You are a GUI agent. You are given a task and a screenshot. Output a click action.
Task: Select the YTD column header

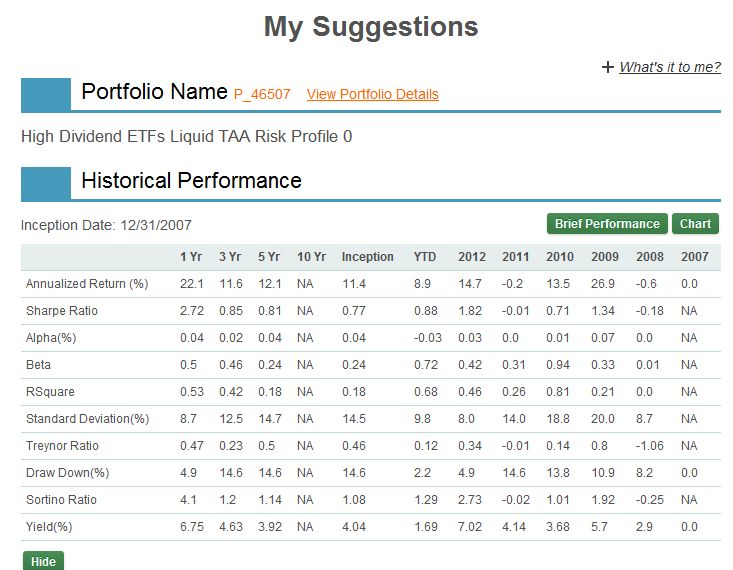coord(424,257)
